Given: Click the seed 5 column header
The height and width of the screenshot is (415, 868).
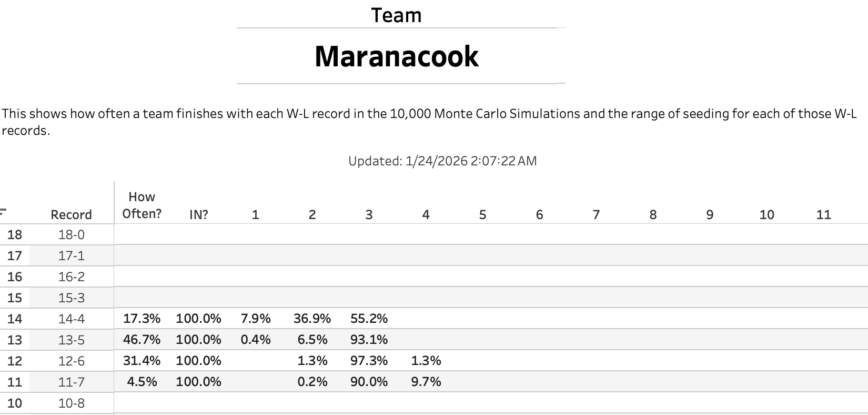Looking at the screenshot, I should point(482,214).
